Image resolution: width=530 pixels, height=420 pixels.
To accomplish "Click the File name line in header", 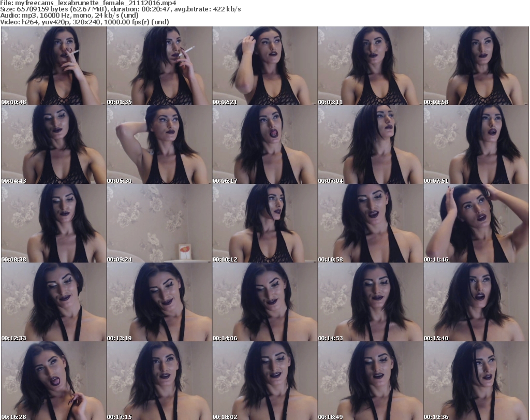I will pyautogui.click(x=88, y=3).
